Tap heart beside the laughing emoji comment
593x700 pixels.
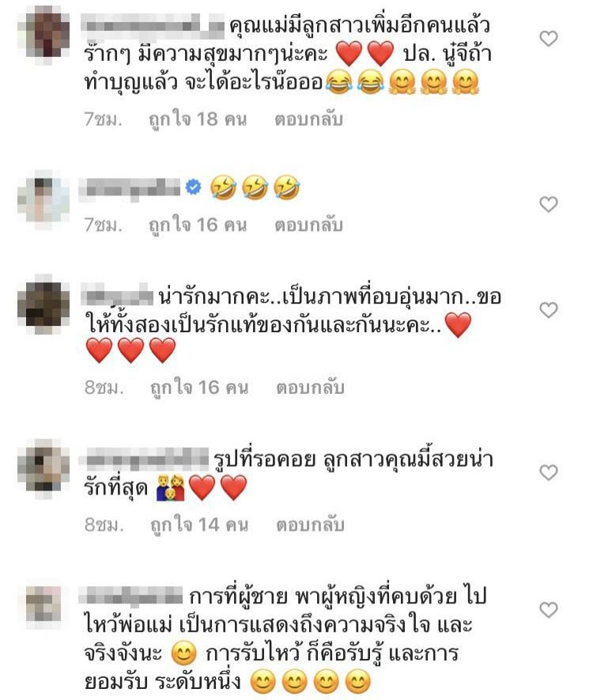point(549,205)
